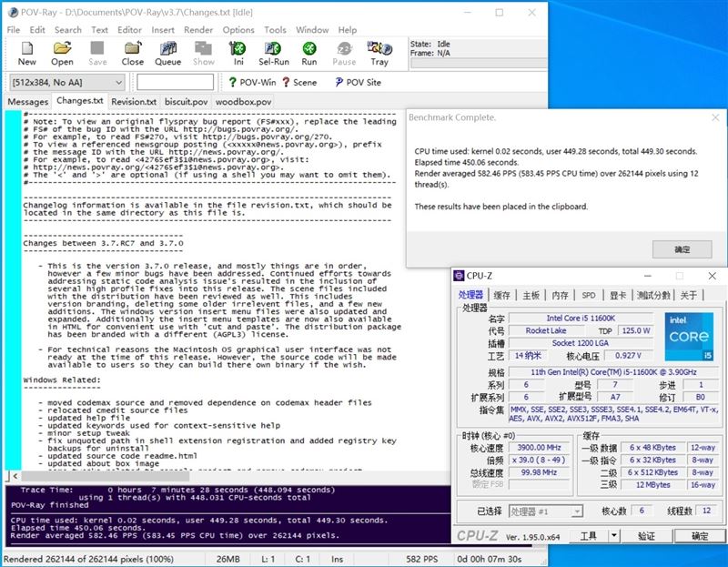This screenshot has width=728, height=567.
Task: Open the Help menu
Action: 348,30
